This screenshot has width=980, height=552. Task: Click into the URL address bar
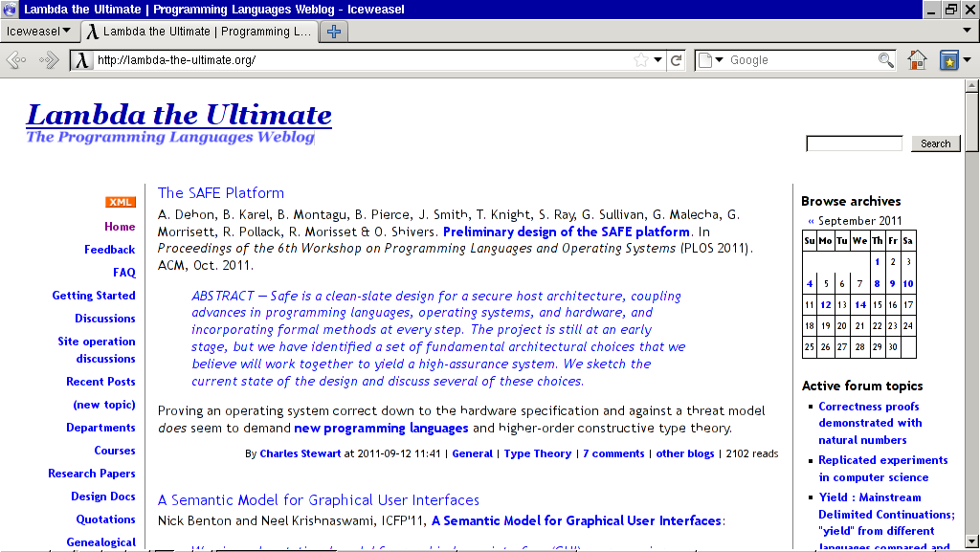363,60
